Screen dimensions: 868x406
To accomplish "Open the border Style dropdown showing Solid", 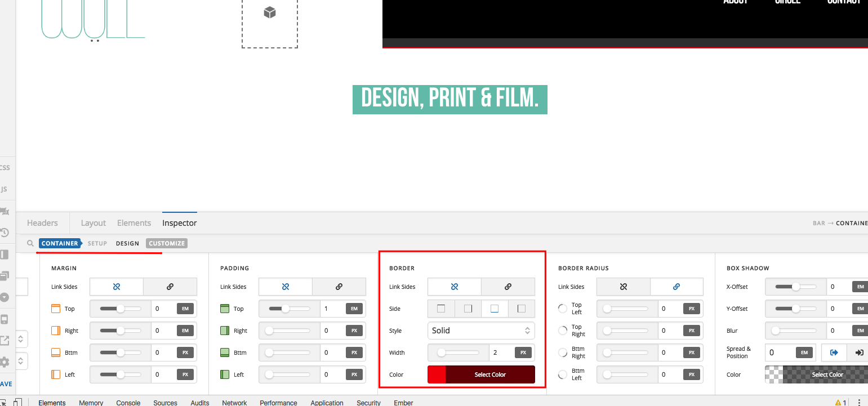I will click(x=481, y=331).
